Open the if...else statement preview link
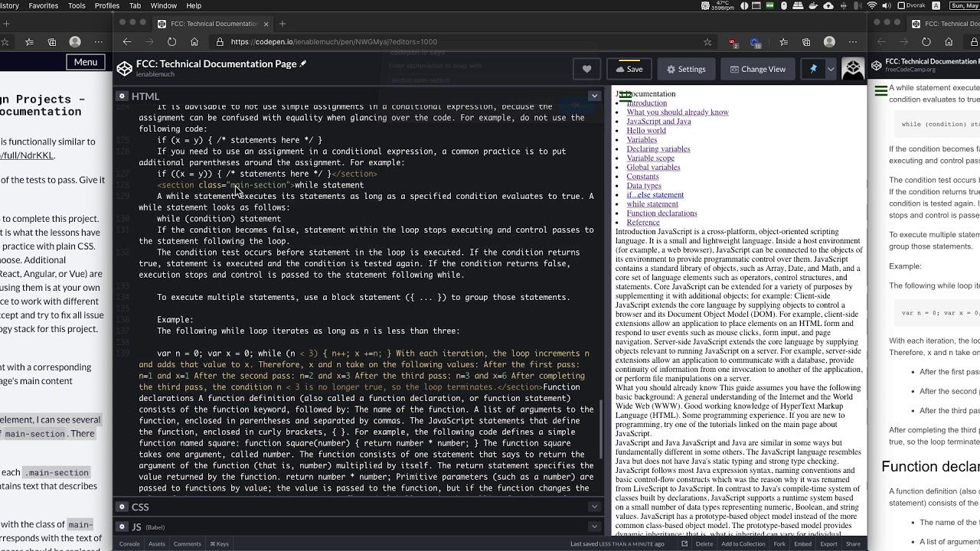The height and width of the screenshot is (551, 980). coord(655,195)
